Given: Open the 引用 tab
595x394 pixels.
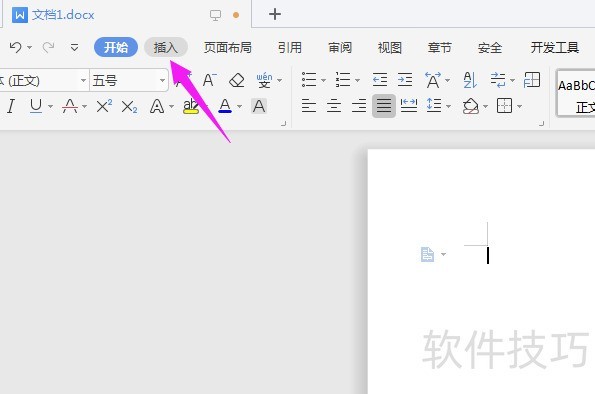Looking at the screenshot, I should point(290,47).
